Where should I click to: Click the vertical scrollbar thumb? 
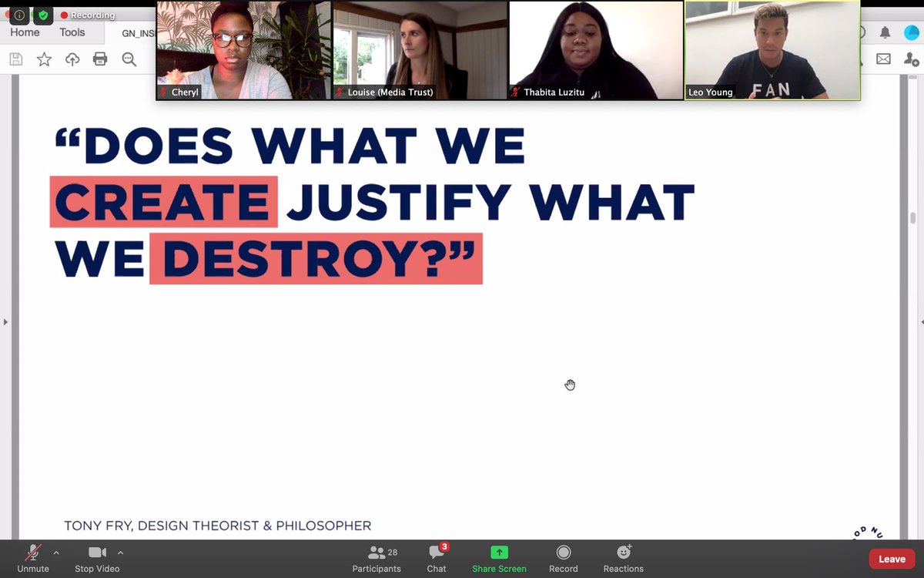pyautogui.click(x=913, y=217)
